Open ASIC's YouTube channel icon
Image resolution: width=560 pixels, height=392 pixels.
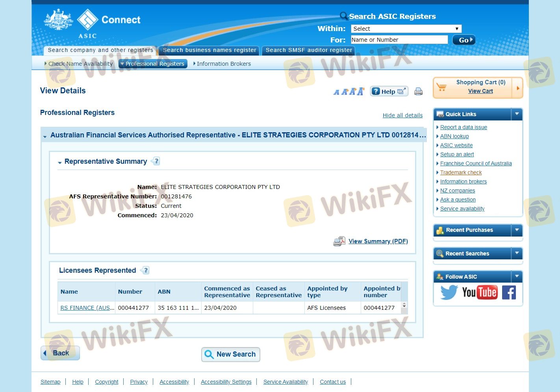coord(479,292)
